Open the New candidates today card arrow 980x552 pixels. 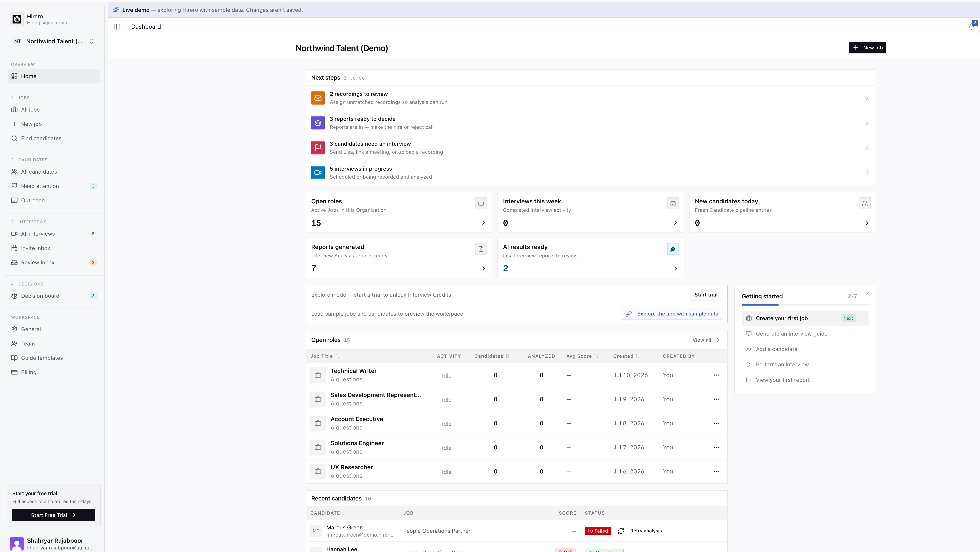click(x=867, y=223)
